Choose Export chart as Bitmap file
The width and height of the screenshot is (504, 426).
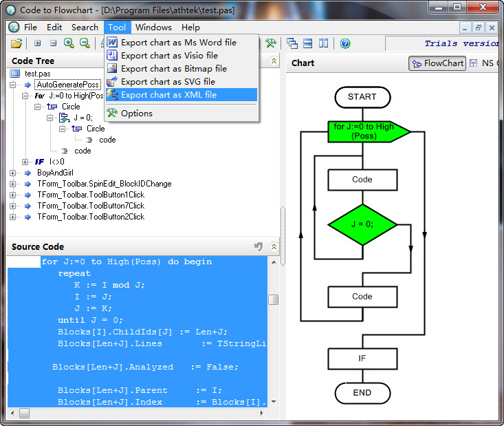tap(182, 69)
